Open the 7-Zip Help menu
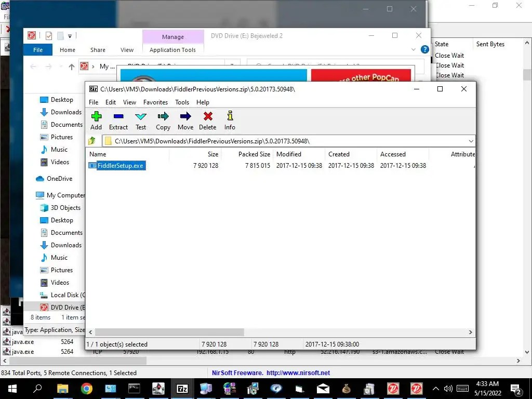 click(x=203, y=102)
